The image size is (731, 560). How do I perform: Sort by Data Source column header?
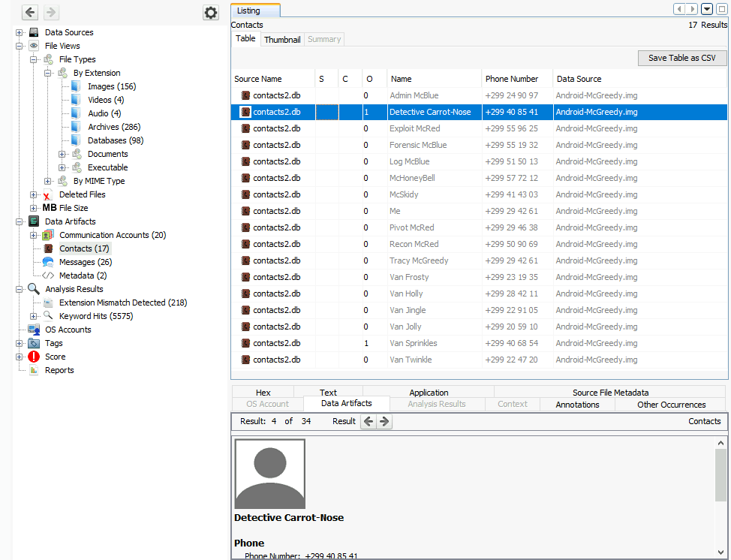[639, 79]
